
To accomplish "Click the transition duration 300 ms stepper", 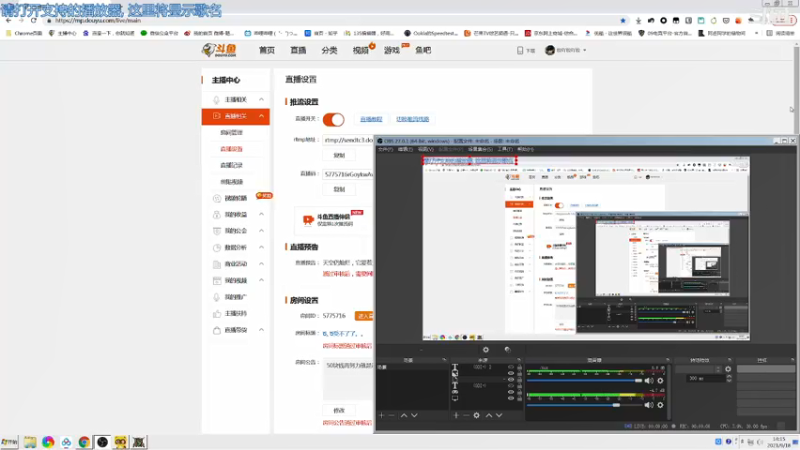I will pos(729,379).
